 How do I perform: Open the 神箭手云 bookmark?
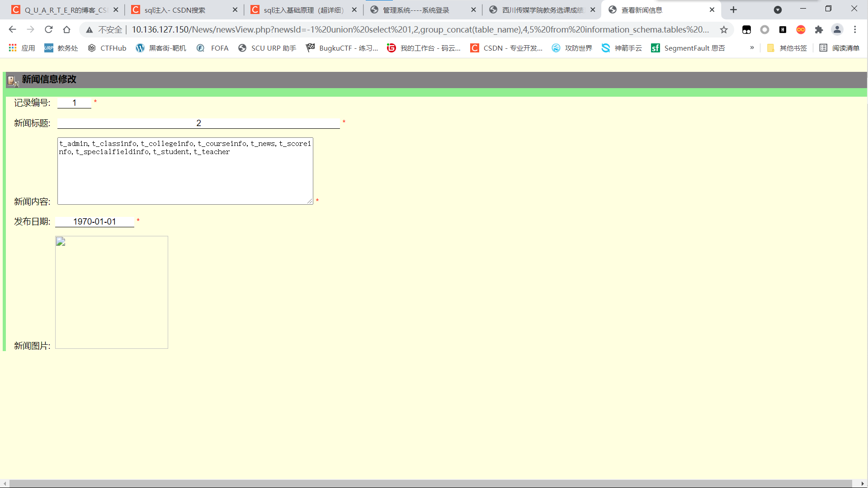622,48
